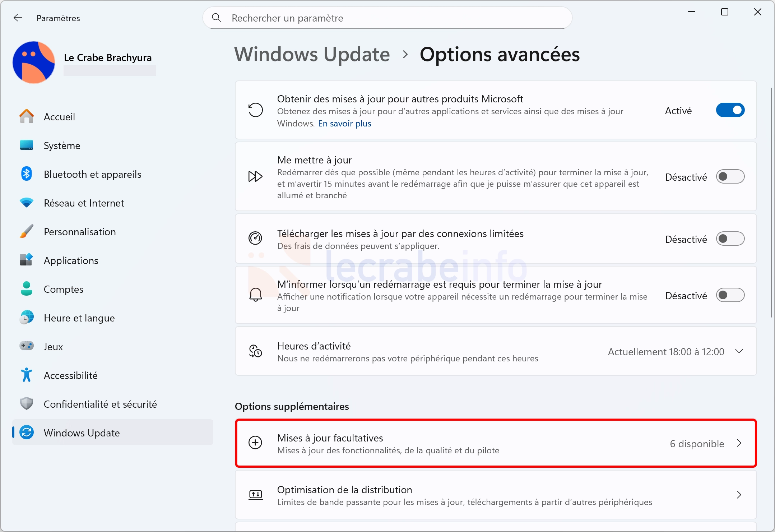Click the back arrow icon

coord(18,18)
